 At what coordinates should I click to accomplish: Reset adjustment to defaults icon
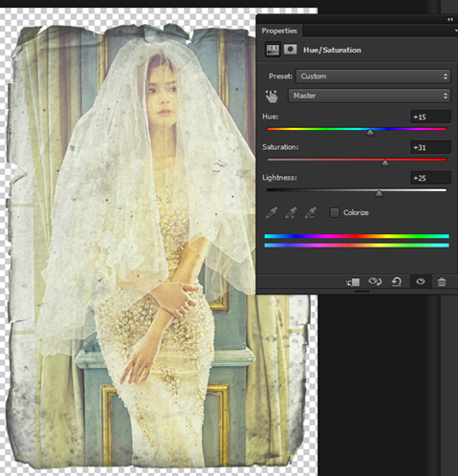pyautogui.click(x=397, y=281)
